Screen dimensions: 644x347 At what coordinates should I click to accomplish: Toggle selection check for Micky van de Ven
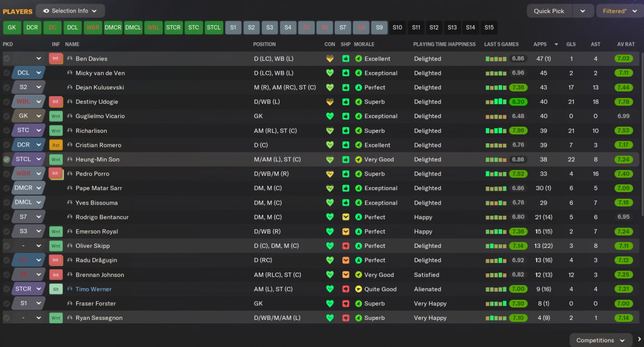click(6, 73)
